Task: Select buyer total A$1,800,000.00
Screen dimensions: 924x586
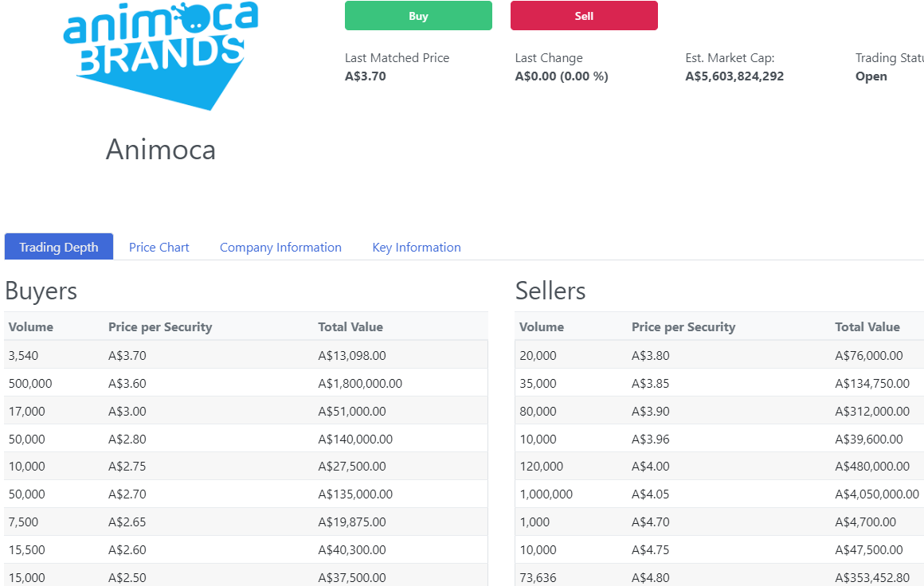Action: (x=360, y=384)
